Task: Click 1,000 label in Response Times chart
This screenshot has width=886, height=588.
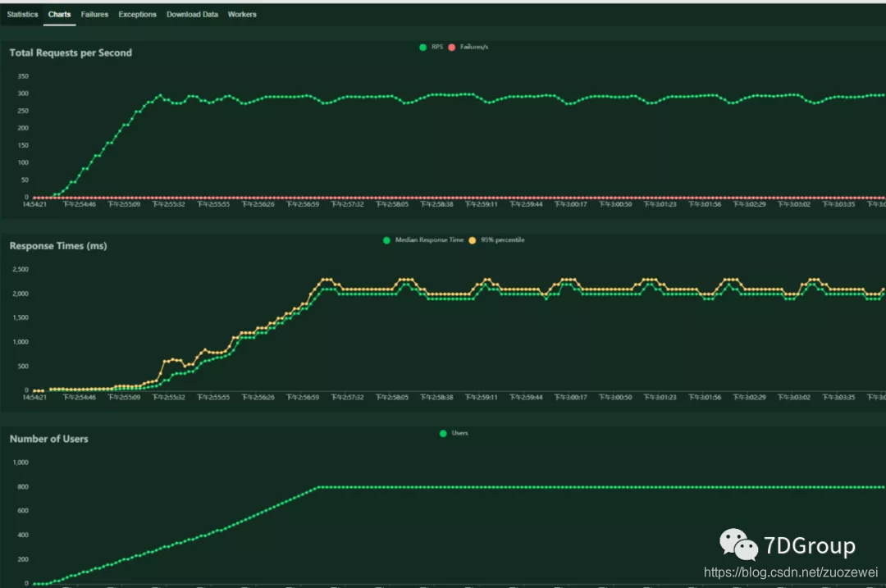Action: click(x=21, y=342)
